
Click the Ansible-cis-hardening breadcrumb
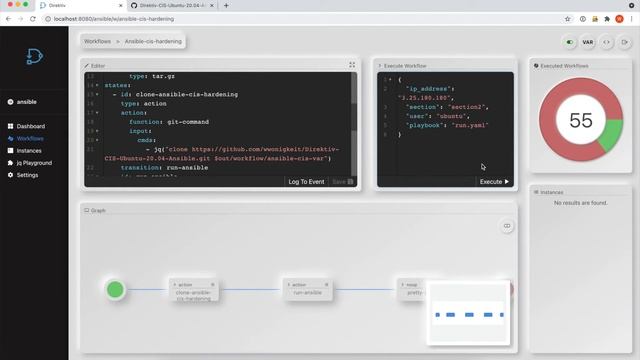[x=153, y=41]
